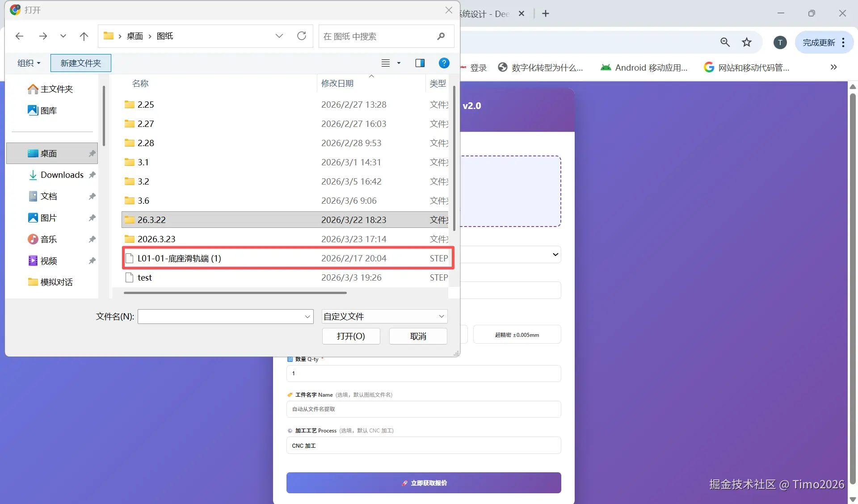Expand the address path history chevron
Image resolution: width=858 pixels, height=504 pixels.
click(279, 36)
